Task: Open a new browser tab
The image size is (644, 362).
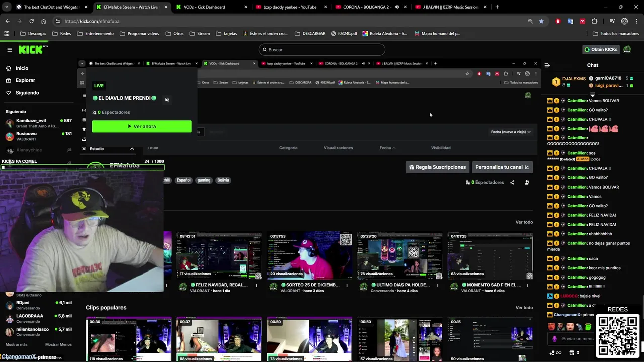Action: point(497,7)
